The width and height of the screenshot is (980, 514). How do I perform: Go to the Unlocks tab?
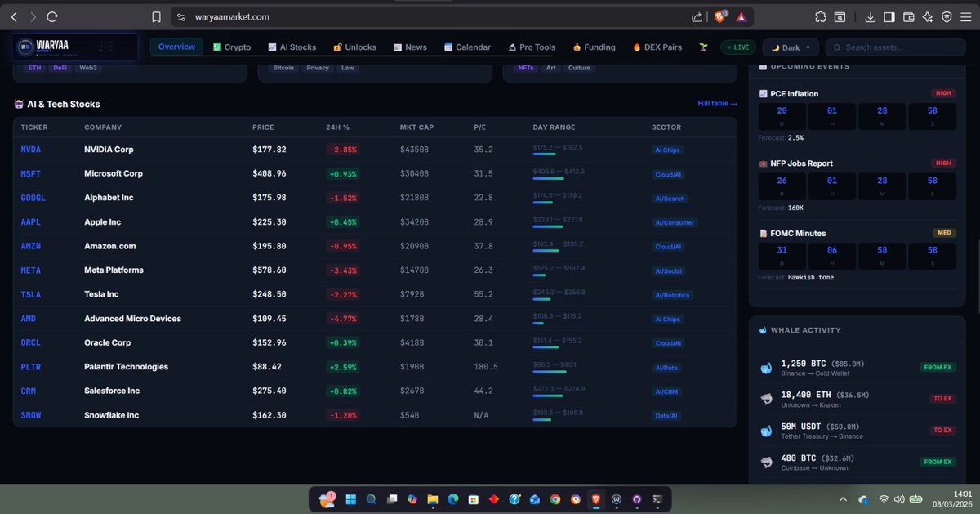(x=354, y=47)
